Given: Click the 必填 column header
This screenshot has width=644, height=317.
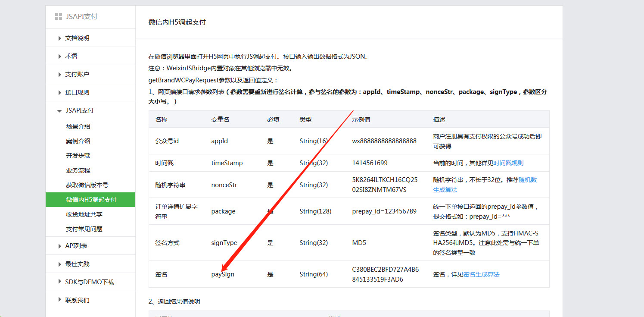Looking at the screenshot, I should tap(273, 119).
